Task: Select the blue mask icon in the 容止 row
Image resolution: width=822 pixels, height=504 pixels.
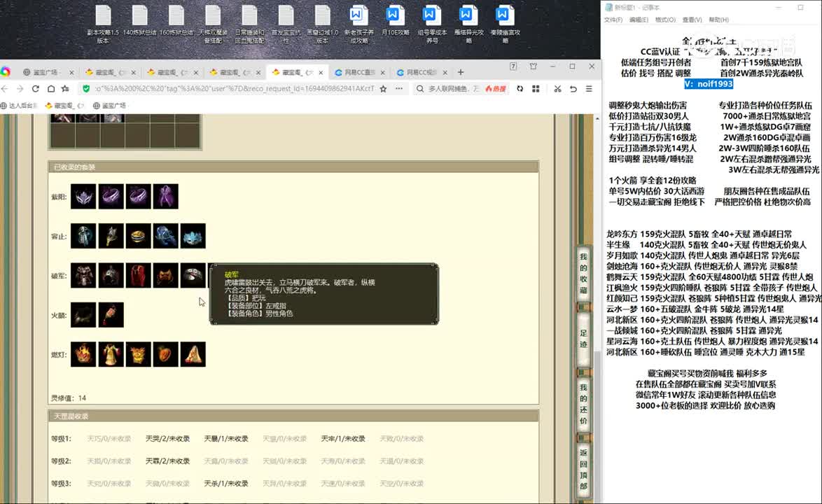Action: [x=193, y=236]
